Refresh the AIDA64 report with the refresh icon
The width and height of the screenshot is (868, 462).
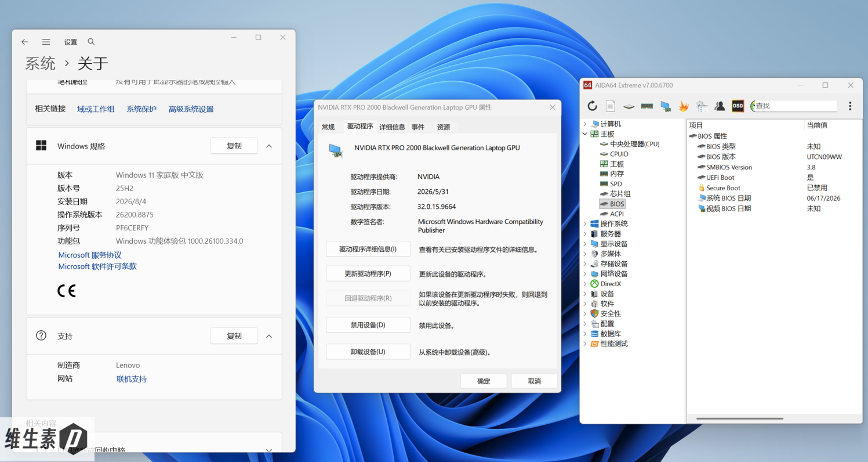(x=592, y=106)
